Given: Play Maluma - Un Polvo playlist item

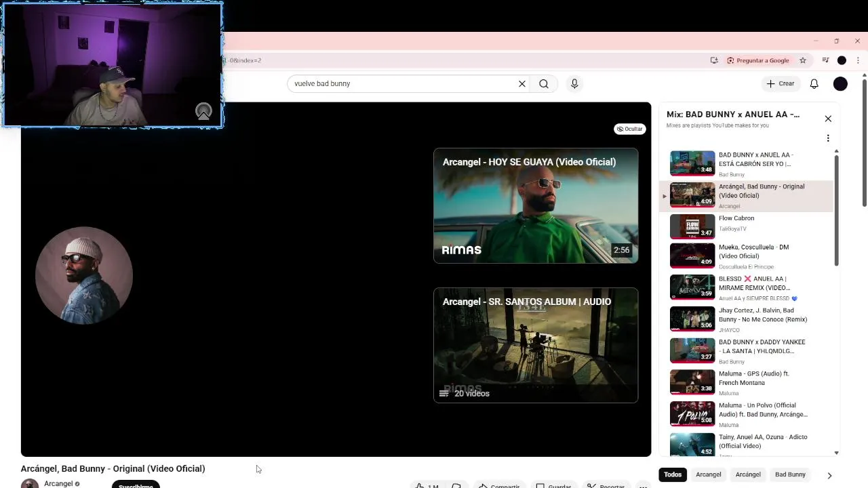Looking at the screenshot, I should click(746, 414).
